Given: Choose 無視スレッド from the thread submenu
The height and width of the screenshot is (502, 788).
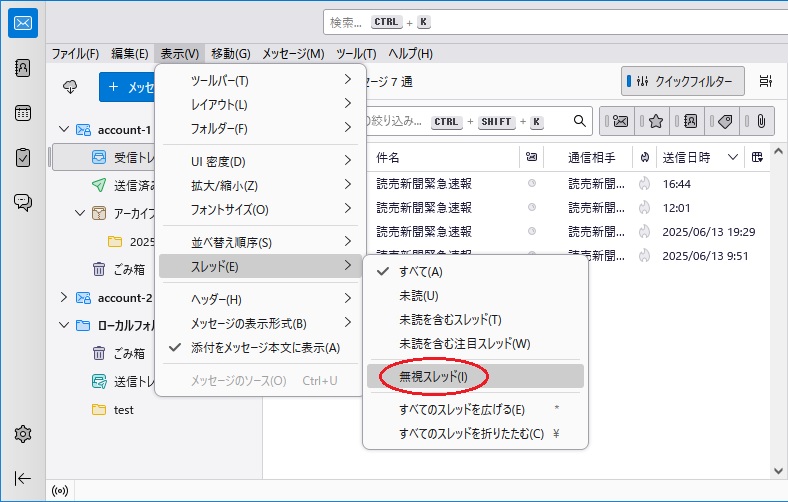Looking at the screenshot, I should tap(432, 376).
